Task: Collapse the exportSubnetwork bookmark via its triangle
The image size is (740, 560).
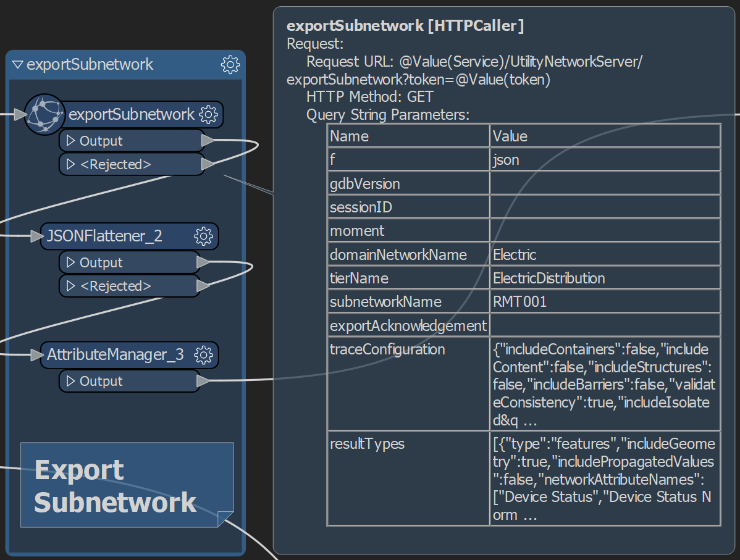Action: click(17, 64)
